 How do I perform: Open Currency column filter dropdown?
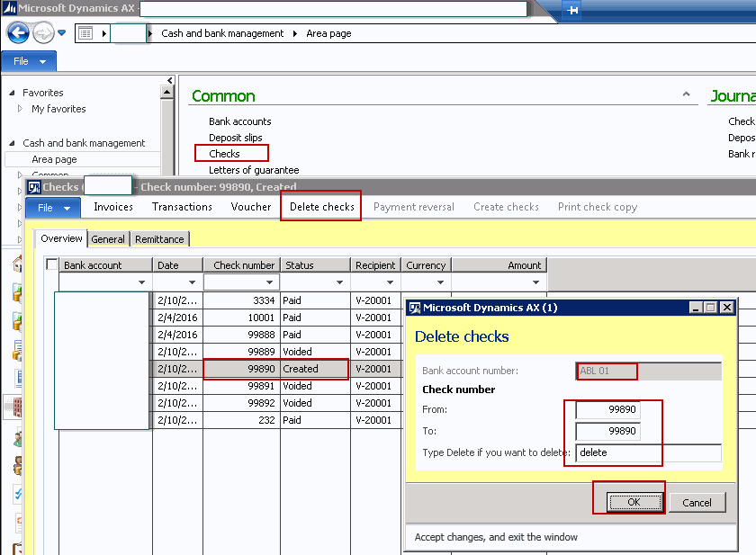tap(440, 282)
